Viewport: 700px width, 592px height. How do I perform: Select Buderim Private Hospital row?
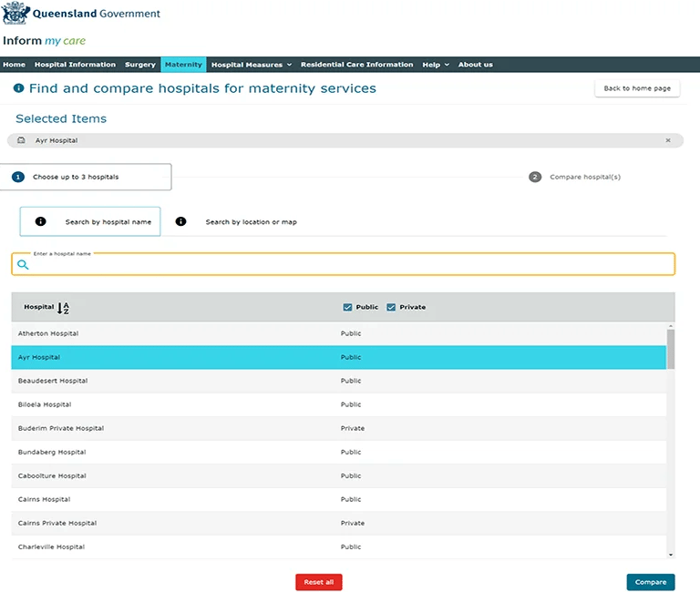[338, 428]
